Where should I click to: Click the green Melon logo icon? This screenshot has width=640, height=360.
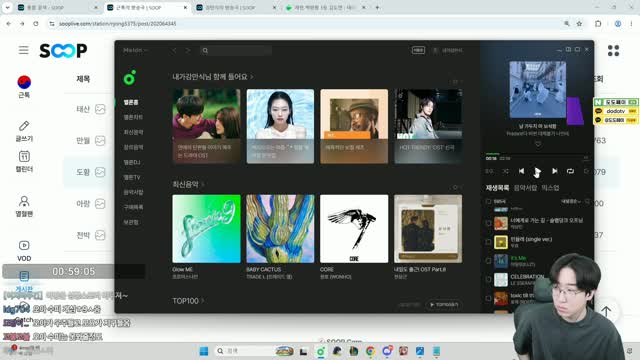(x=130, y=78)
